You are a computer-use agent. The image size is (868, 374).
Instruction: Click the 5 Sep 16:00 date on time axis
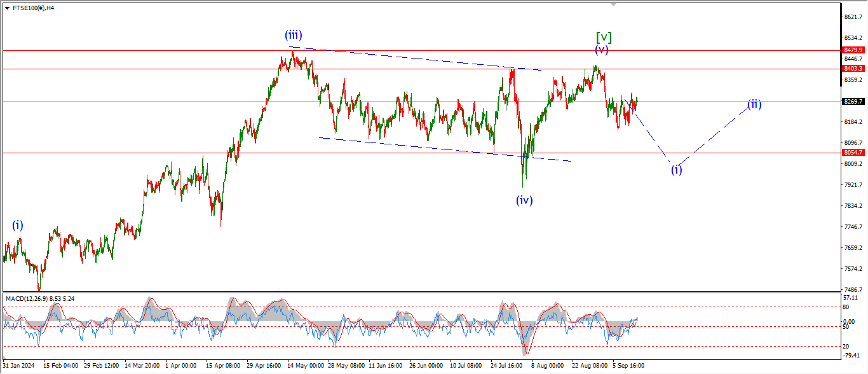[x=628, y=366]
